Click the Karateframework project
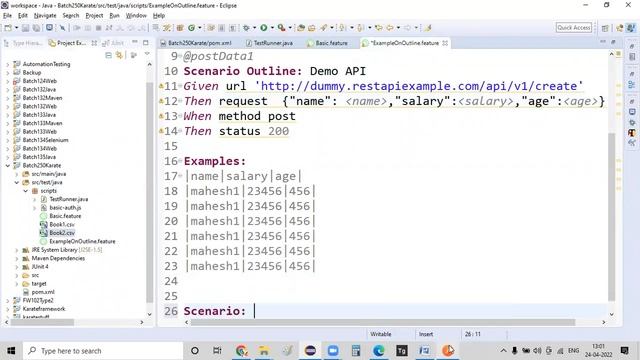Image resolution: width=640 pixels, height=360 pixels. pyautogui.click(x=44, y=309)
